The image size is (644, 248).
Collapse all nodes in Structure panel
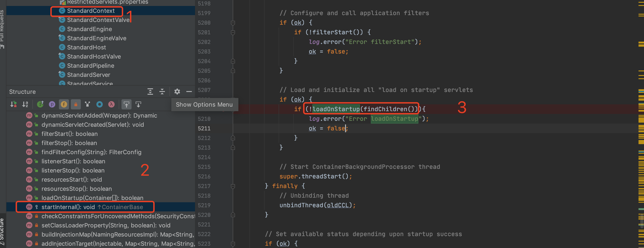click(162, 92)
